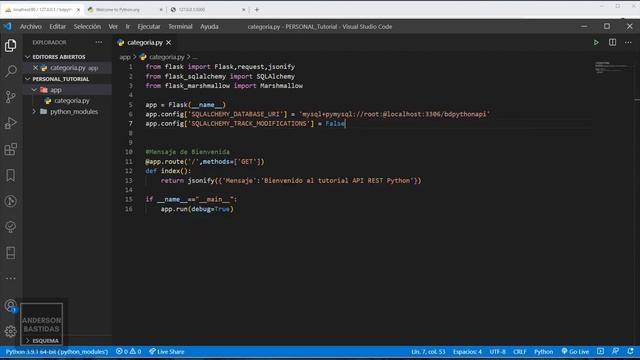Run Python file with play icon
Image resolution: width=640 pixels, height=360 pixels.
pyautogui.click(x=596, y=42)
